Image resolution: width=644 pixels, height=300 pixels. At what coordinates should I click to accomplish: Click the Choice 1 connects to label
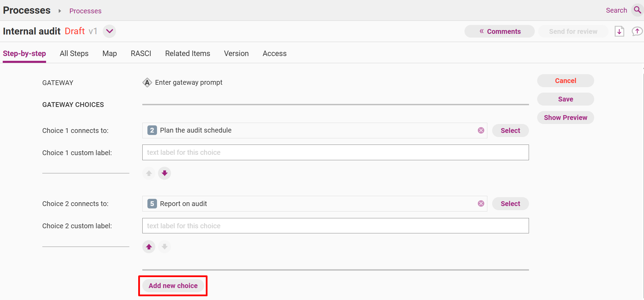click(75, 131)
